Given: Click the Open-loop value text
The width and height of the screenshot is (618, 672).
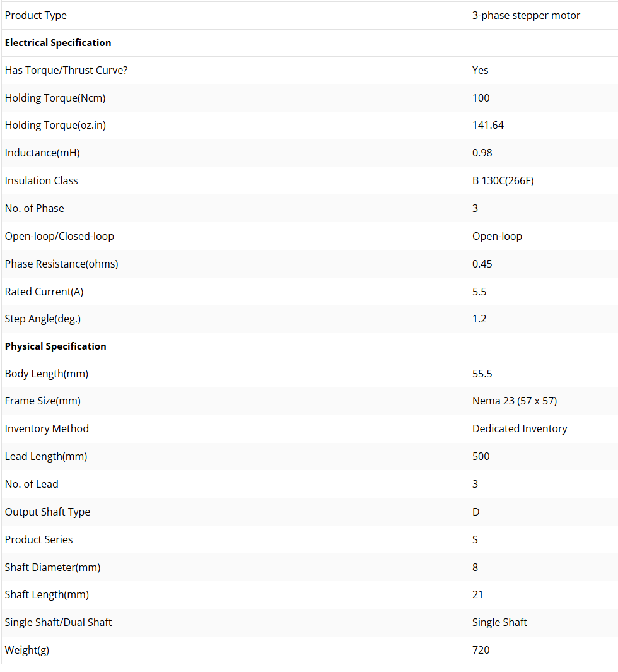Looking at the screenshot, I should click(x=497, y=236).
